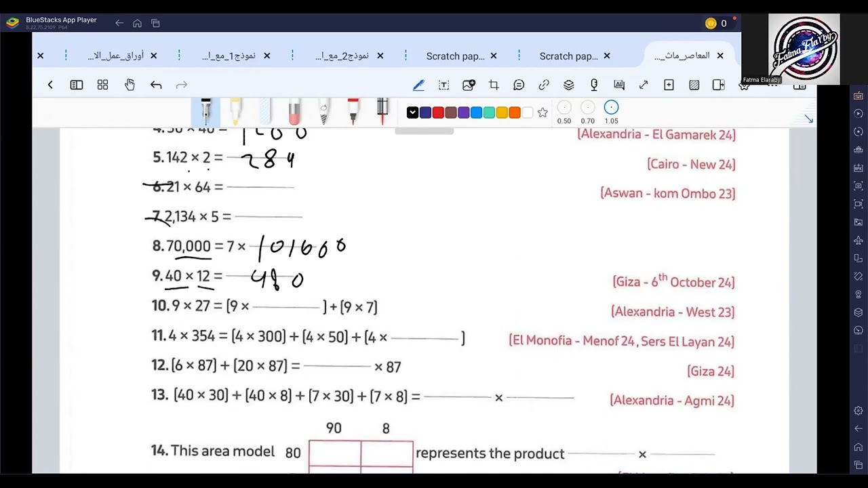This screenshot has height=488, width=868.
Task: Add a new page
Action: pos(669,85)
